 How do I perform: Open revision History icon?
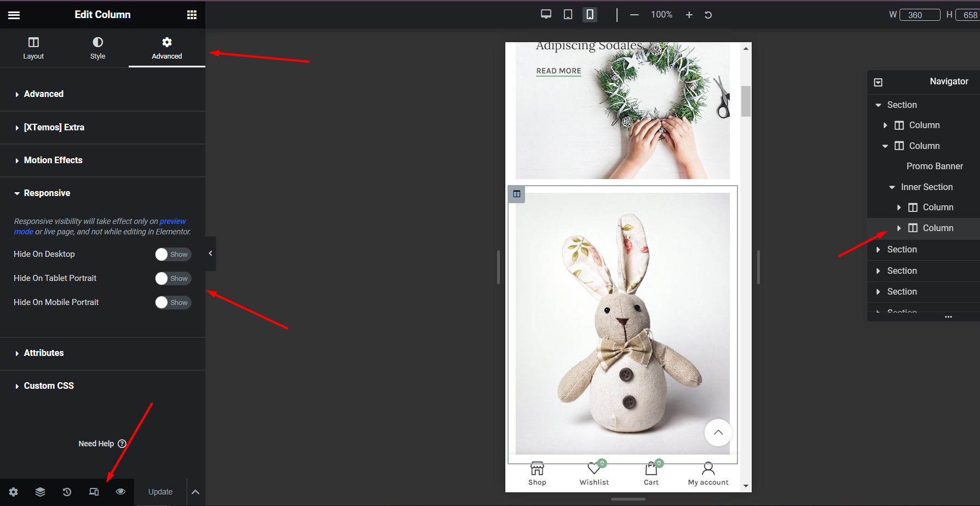[67, 492]
